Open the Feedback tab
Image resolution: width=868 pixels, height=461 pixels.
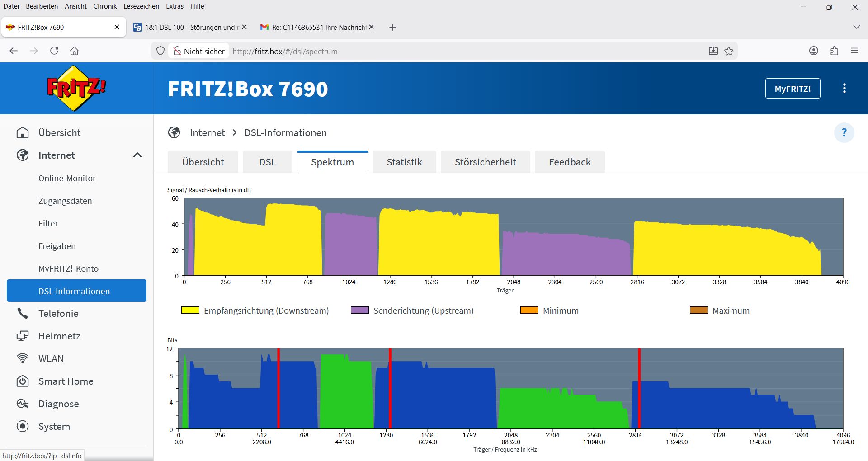pos(570,162)
